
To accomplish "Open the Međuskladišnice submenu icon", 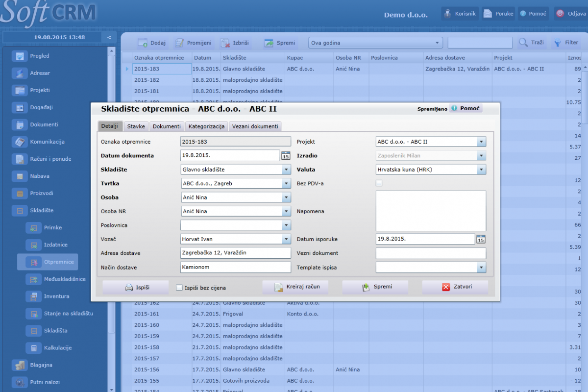I will coord(33,279).
